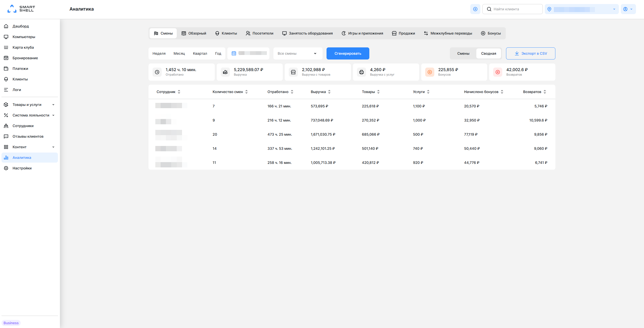Click the calendar date icon
The height and width of the screenshot is (328, 644).
pos(234,53)
